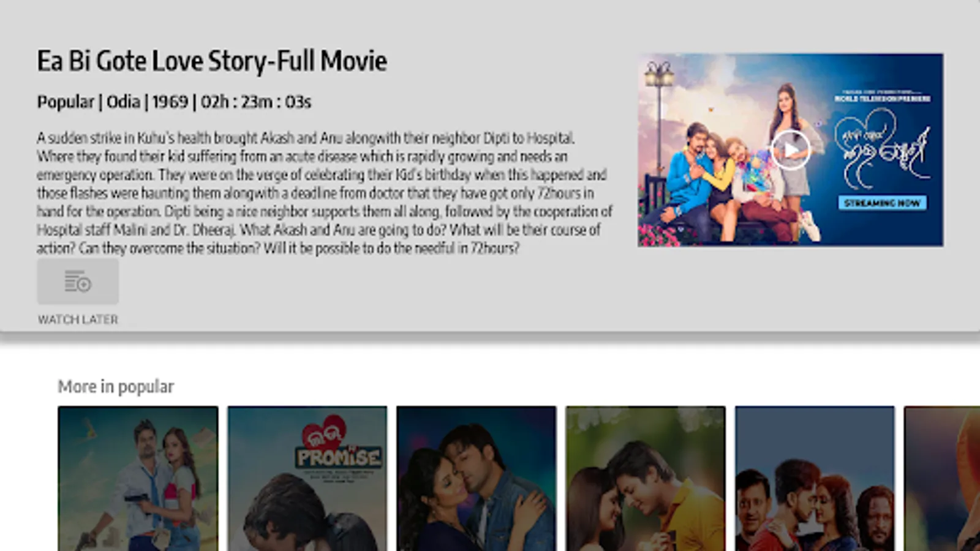Click the 02h:23m:03s duration text
The width and height of the screenshot is (980, 551).
pos(256,102)
